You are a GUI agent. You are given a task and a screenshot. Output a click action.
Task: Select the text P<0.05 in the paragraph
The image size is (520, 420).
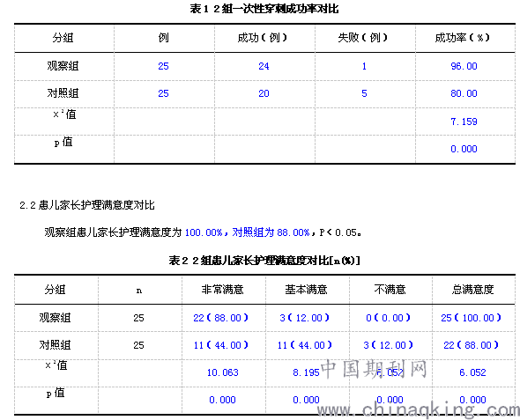point(338,232)
